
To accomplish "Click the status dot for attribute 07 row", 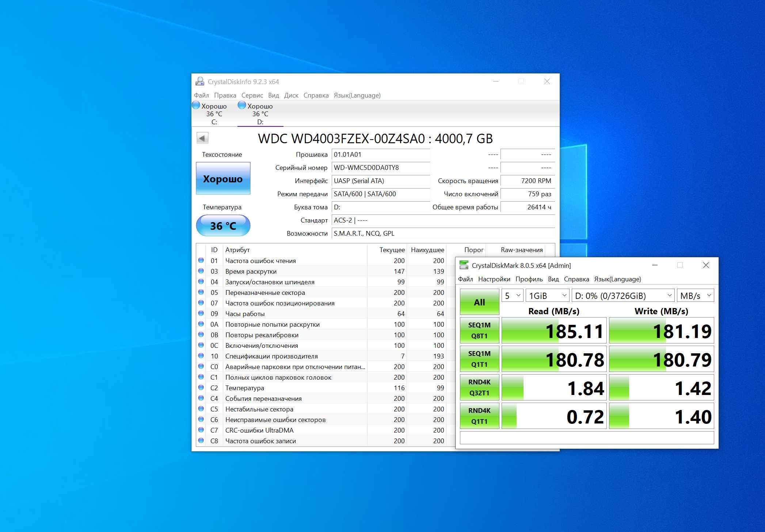I will [x=201, y=303].
